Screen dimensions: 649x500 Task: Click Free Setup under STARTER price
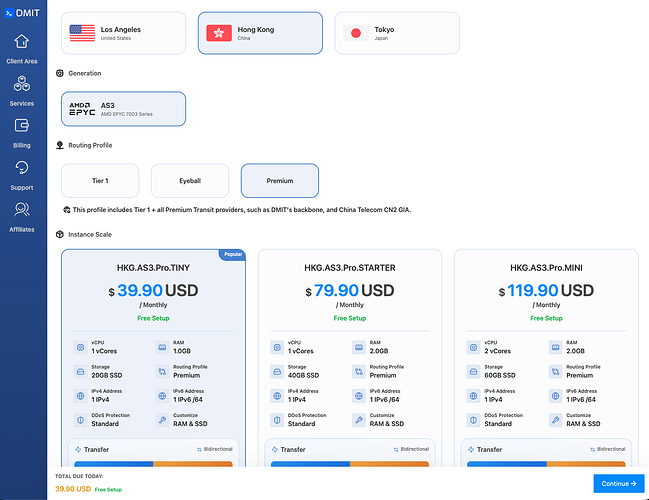[x=350, y=318]
